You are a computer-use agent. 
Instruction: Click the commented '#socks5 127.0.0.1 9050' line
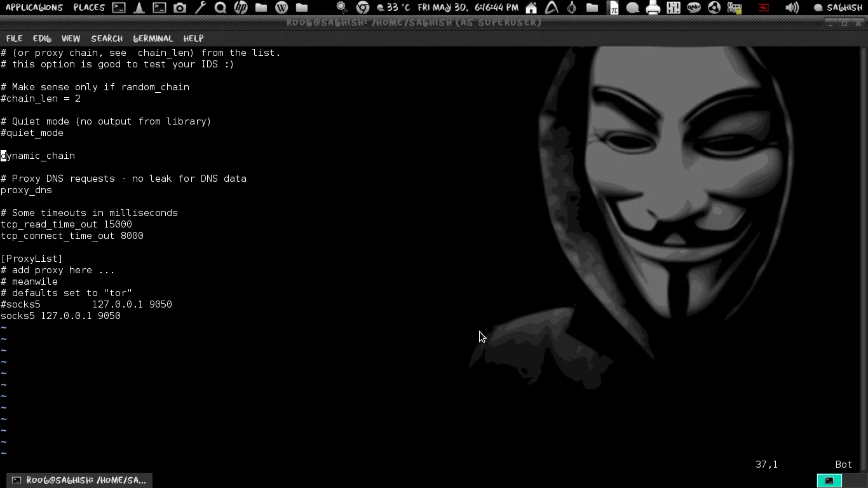click(86, 304)
